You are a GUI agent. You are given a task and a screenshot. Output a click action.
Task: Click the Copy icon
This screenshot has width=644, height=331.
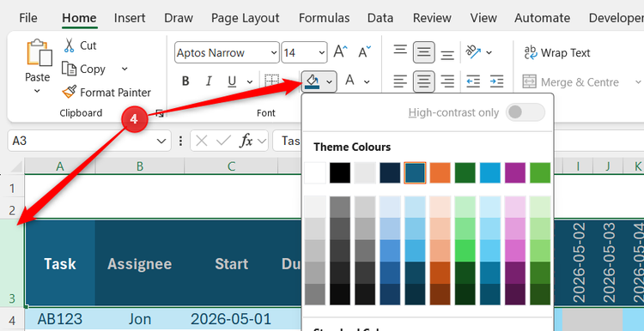tap(69, 69)
